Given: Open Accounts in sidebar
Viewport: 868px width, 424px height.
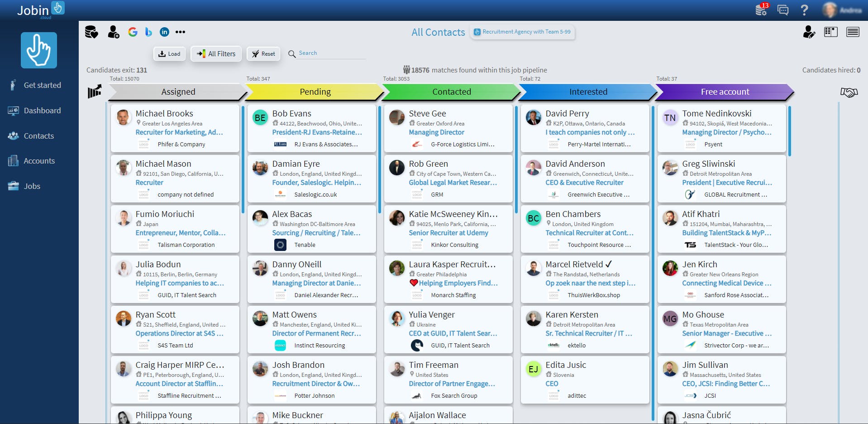Looking at the screenshot, I should tap(32, 161).
